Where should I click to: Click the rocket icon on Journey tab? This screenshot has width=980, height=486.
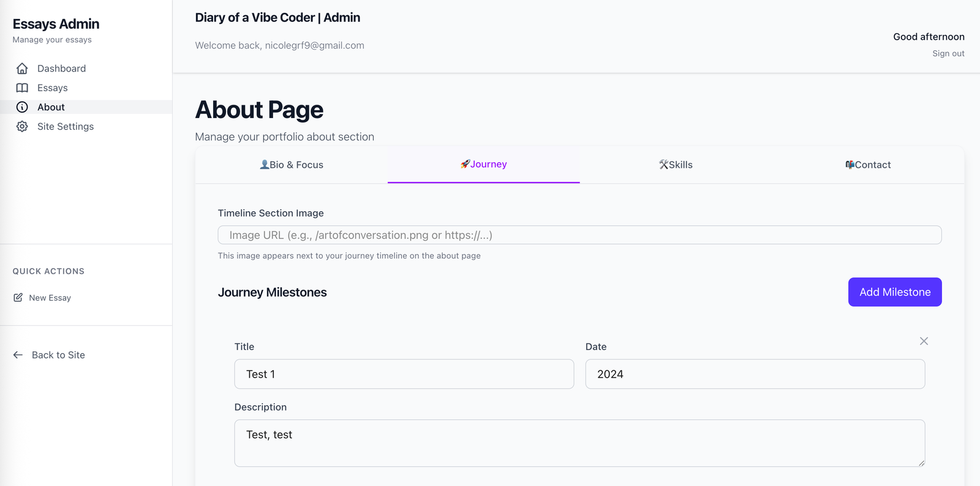click(465, 164)
